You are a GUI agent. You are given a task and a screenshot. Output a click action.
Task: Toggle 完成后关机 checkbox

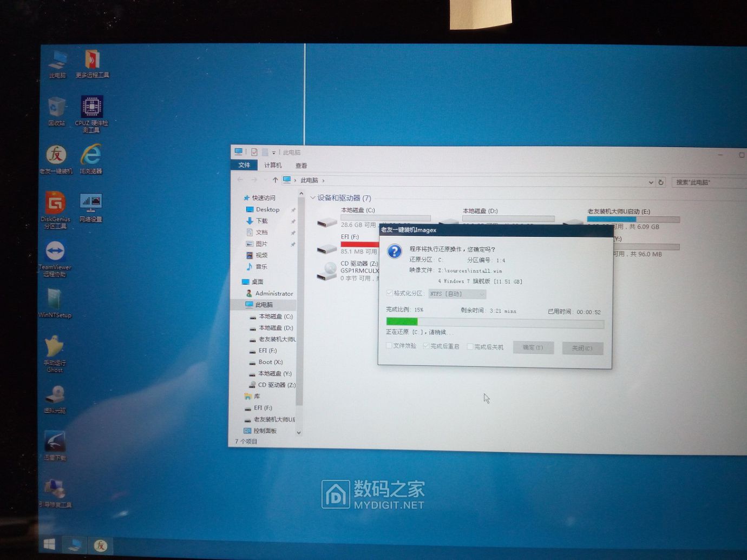pyautogui.click(x=470, y=347)
